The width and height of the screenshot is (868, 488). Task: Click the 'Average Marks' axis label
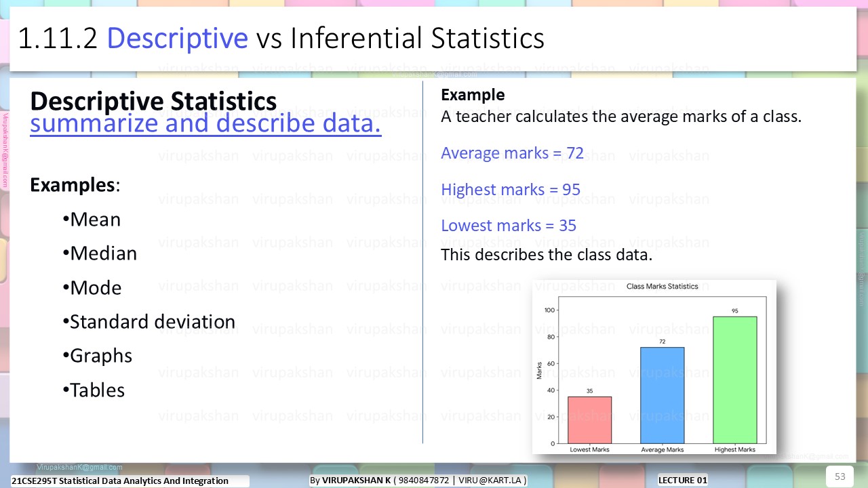[x=662, y=450]
